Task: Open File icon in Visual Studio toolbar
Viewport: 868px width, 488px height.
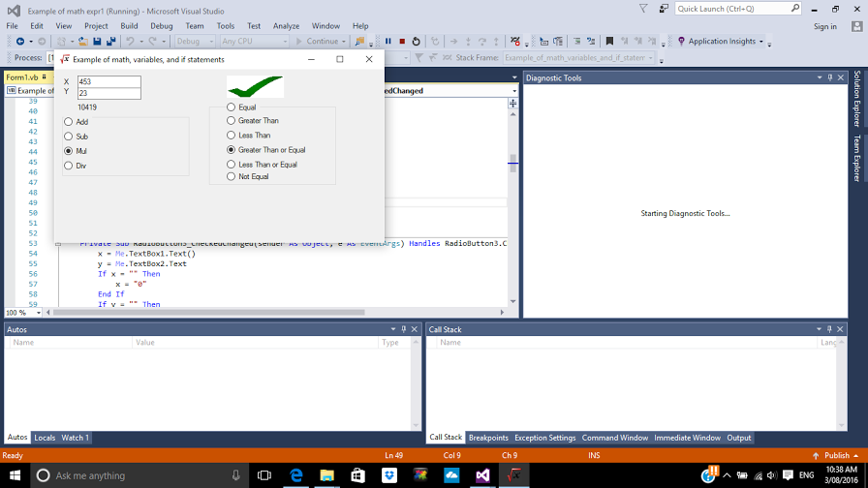Action: (82, 42)
